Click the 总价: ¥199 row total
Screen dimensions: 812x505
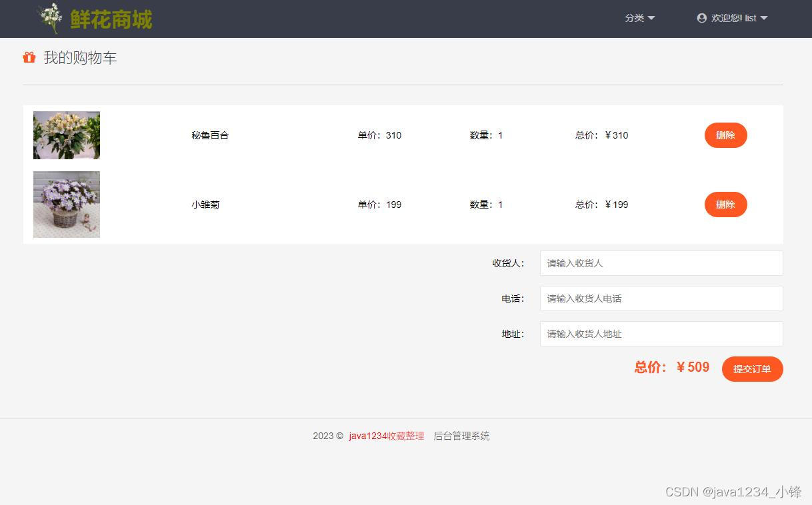601,205
